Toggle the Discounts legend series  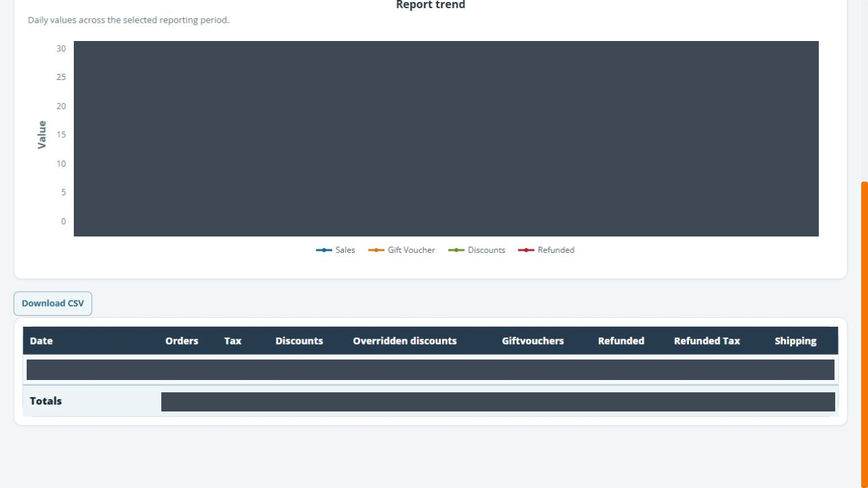477,250
